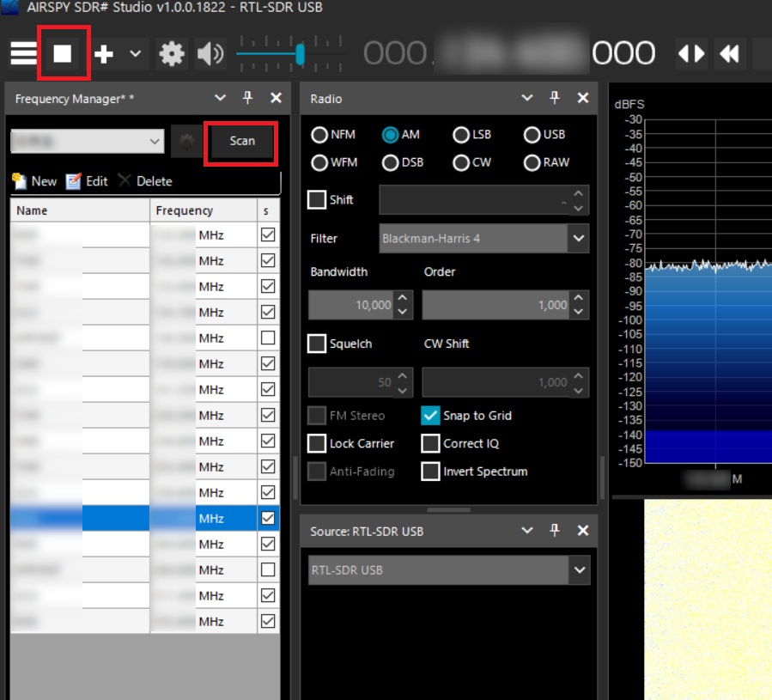Viewport: 772px width, 700px height.
Task: Select NFM demodulation mode
Action: tap(319, 135)
